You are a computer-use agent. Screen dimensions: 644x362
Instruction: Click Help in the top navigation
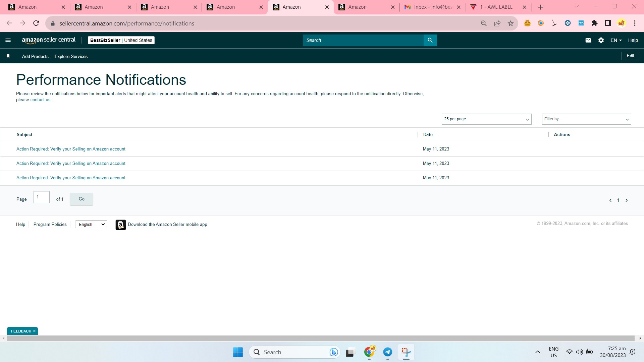point(633,40)
